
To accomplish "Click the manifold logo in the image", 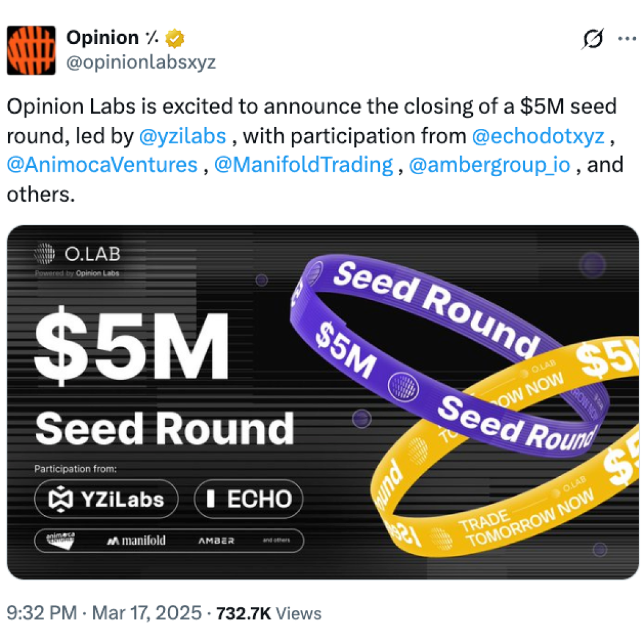I will click(136, 540).
